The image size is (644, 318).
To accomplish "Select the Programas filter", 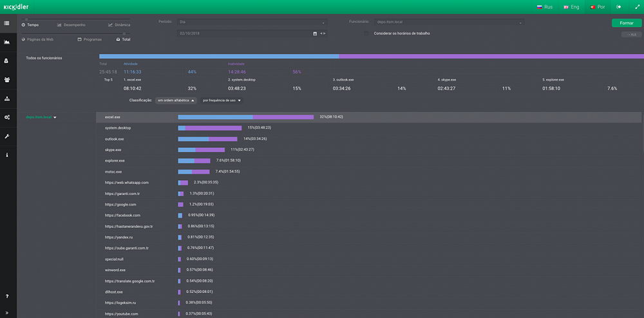I will (90, 39).
